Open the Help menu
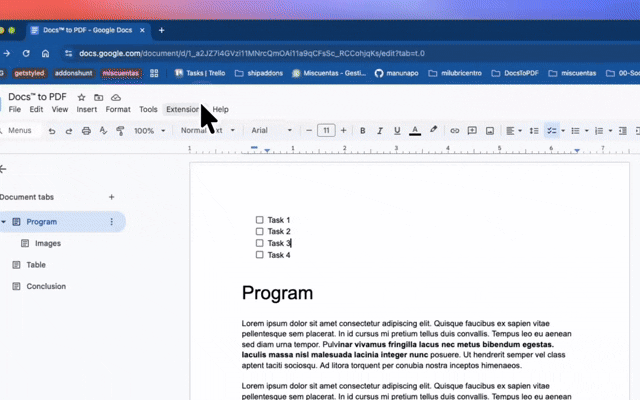 pyautogui.click(x=220, y=109)
